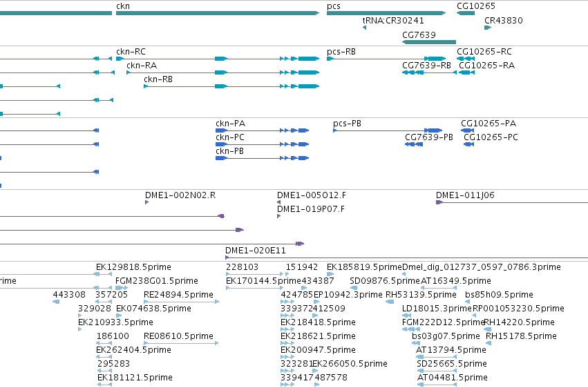Click the CG7639-RB transcript label

pos(426,66)
